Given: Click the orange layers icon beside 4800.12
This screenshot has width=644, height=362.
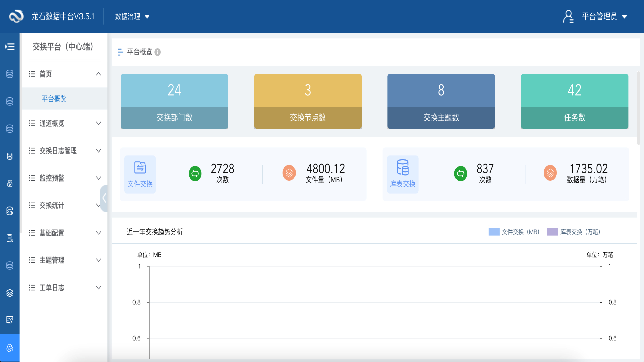Looking at the screenshot, I should [289, 173].
